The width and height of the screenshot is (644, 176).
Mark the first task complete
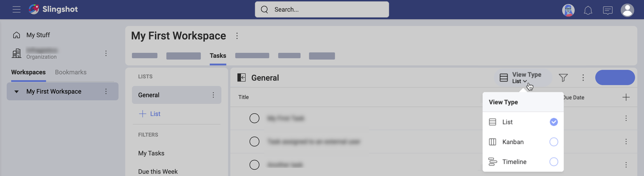(254, 118)
